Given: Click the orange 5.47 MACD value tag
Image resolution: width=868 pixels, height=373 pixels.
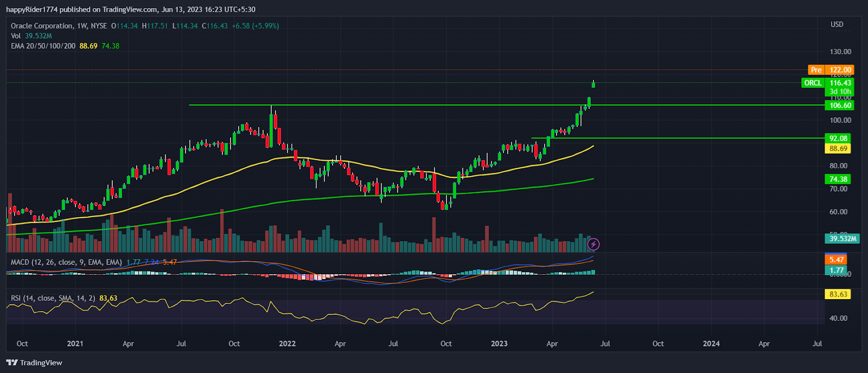Looking at the screenshot, I should (836, 260).
